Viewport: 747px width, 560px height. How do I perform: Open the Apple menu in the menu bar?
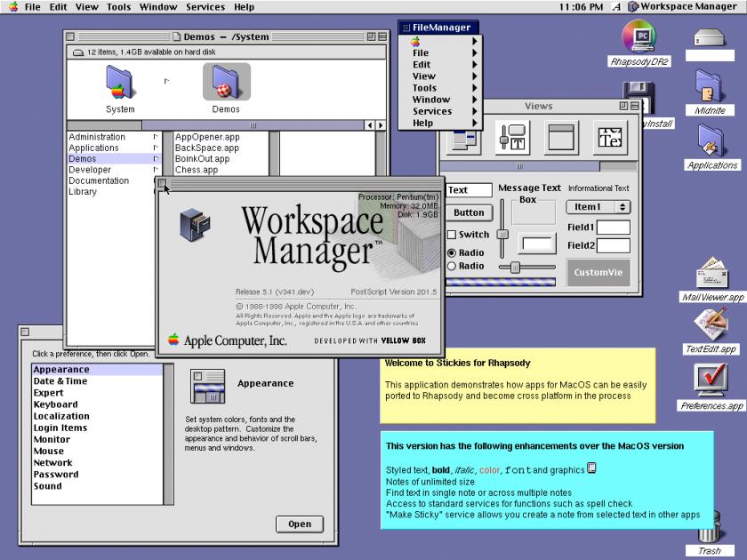point(12,7)
